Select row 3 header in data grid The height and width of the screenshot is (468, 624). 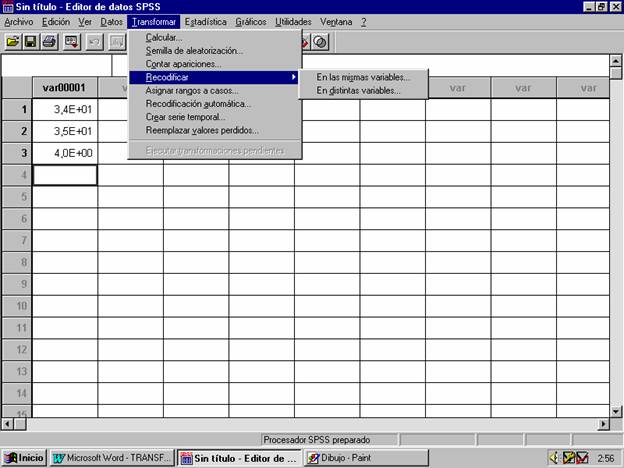point(16,153)
